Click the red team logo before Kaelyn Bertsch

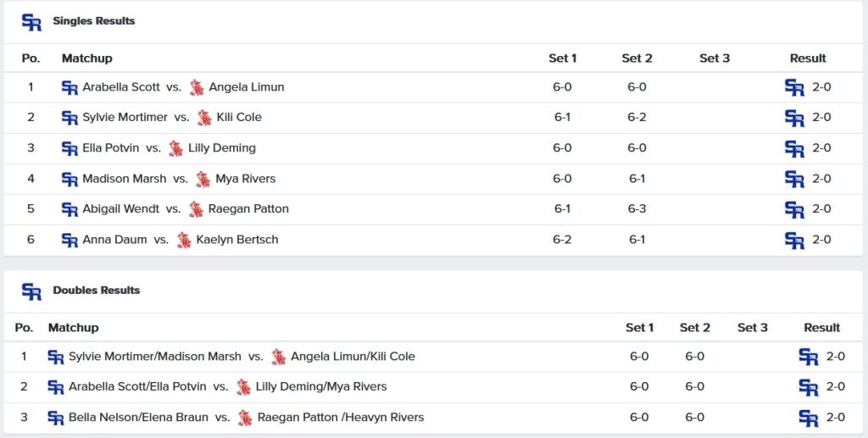[184, 241]
